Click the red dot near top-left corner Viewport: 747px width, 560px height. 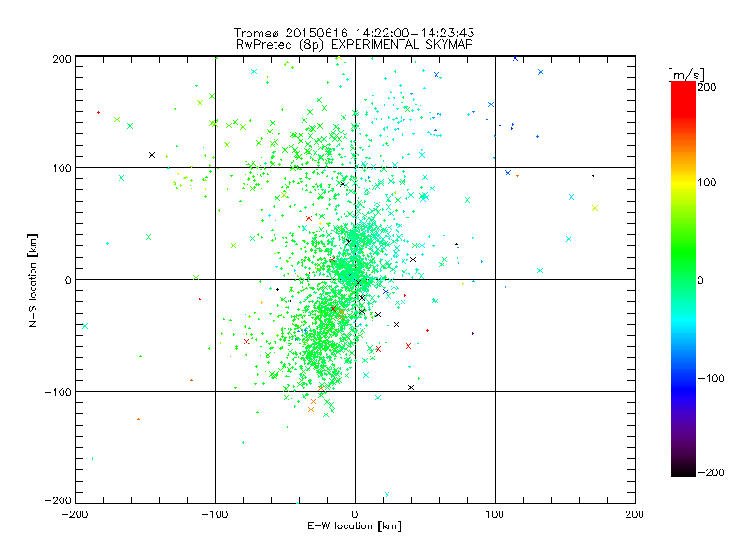pyautogui.click(x=98, y=112)
